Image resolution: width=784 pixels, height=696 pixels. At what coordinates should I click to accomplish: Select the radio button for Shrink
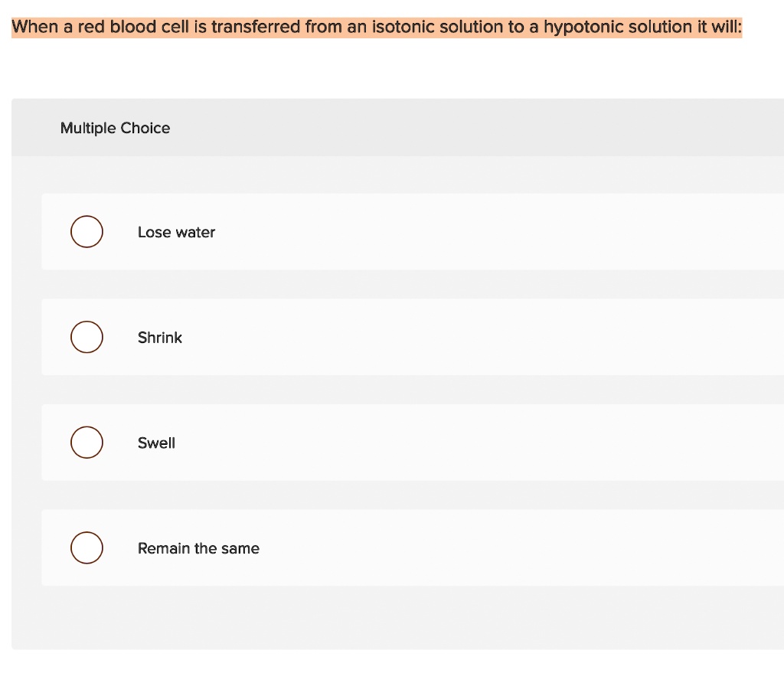point(87,337)
